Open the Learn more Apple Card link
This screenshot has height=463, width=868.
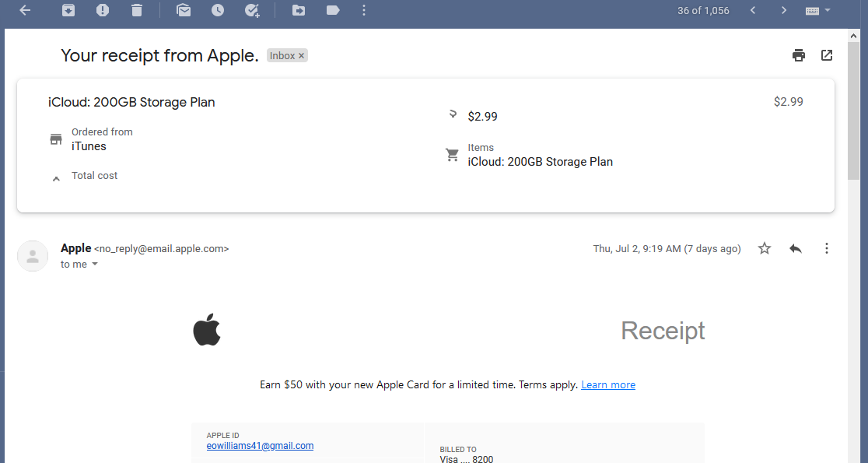click(x=607, y=384)
